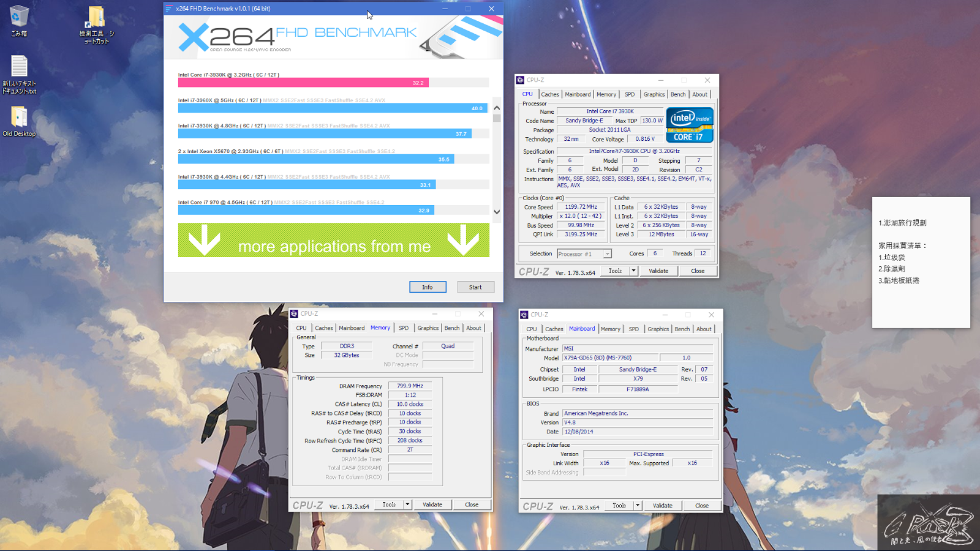
Task: Open Tools dropdown arrow in CPU tab window
Action: pos(634,271)
